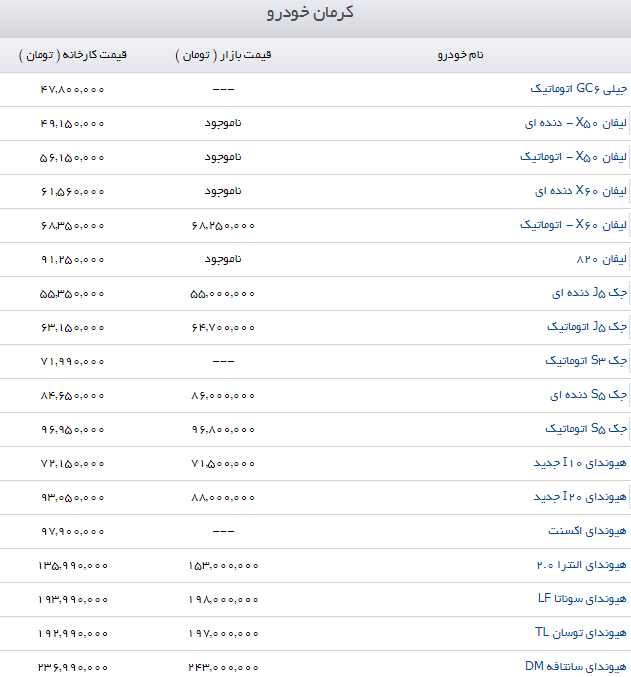Select factory price 135,990,000 for هیوندای النترا
Screen dimensions: 631x677
tap(73, 566)
